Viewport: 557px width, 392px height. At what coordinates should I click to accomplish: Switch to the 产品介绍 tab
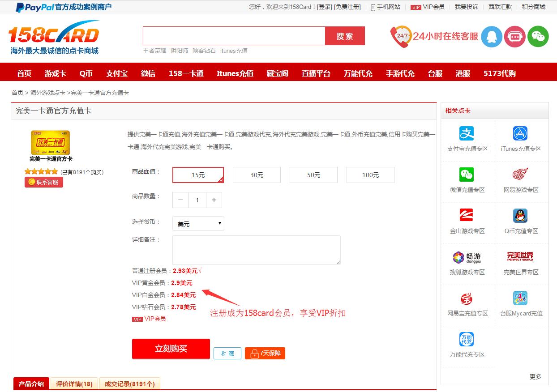pos(31,384)
